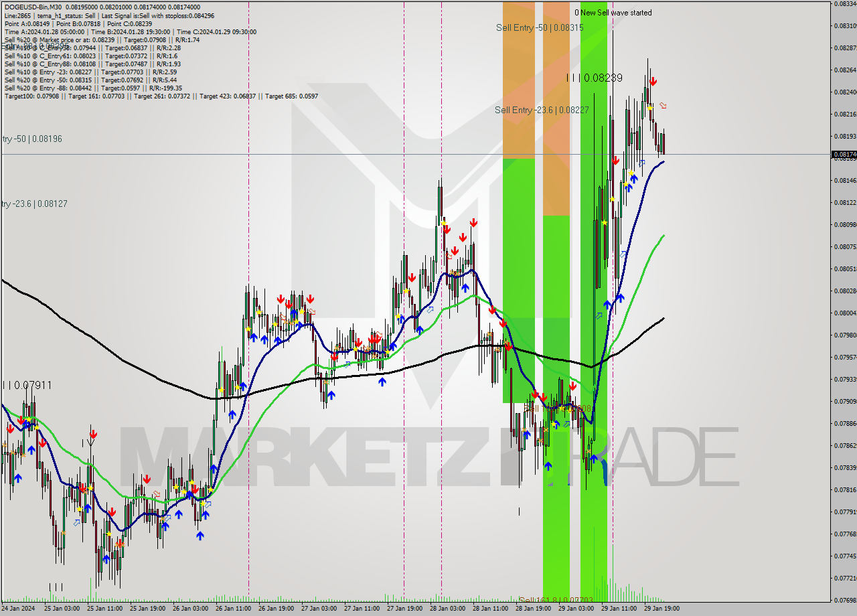Click the 'Sell %20 @ Market price' line
Viewport: 857px width, 616px height.
(101, 40)
